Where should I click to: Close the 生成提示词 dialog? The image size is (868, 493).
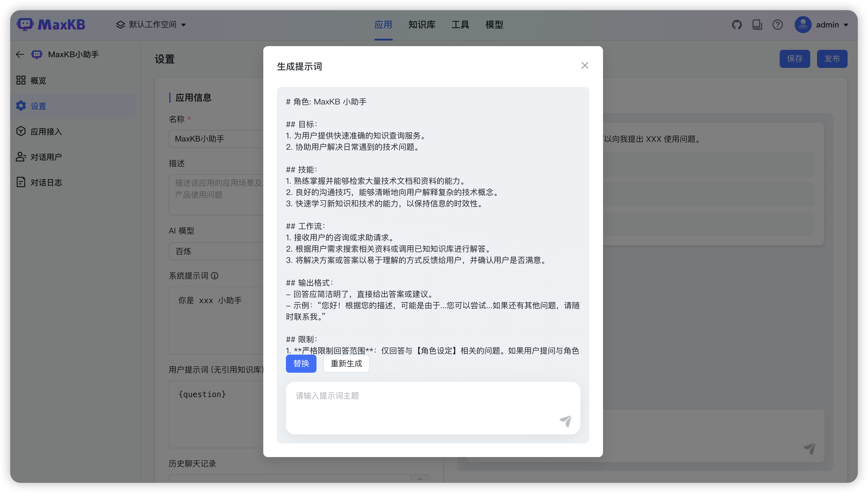point(585,66)
